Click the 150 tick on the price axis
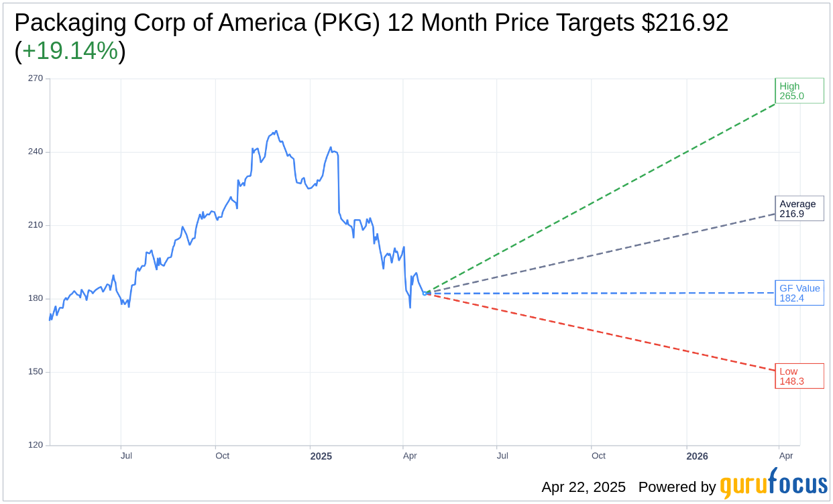The width and height of the screenshot is (833, 504). pos(36,372)
